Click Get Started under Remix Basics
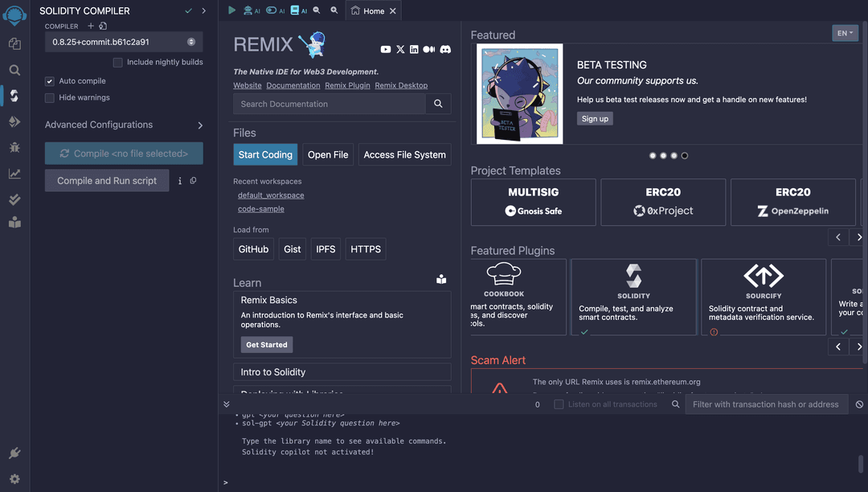This screenshot has width=868, height=492. click(266, 344)
